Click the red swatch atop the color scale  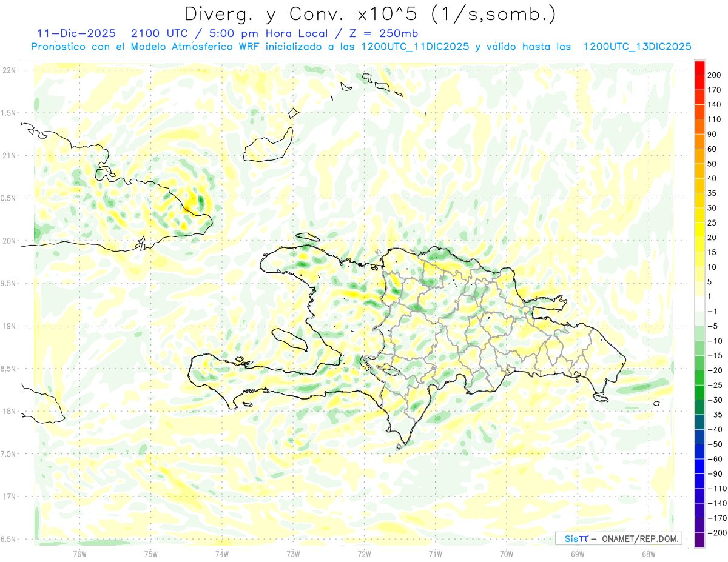[x=700, y=67]
